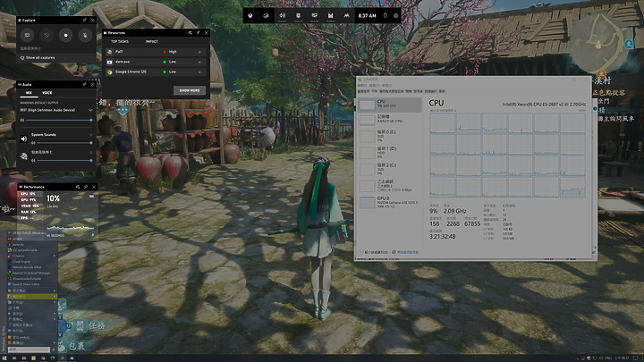The image size is (644, 362).
Task: Select Disk 2 (C:) in Task Manager
Action: tap(389, 169)
